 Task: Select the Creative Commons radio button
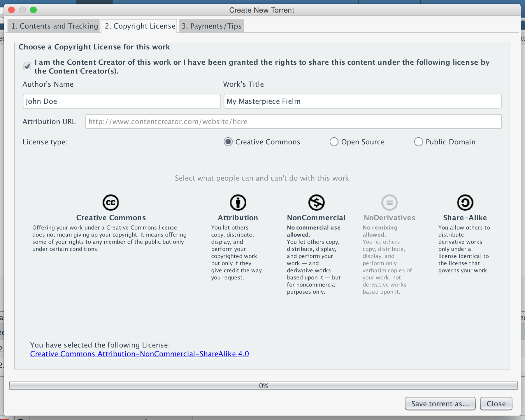(x=228, y=142)
